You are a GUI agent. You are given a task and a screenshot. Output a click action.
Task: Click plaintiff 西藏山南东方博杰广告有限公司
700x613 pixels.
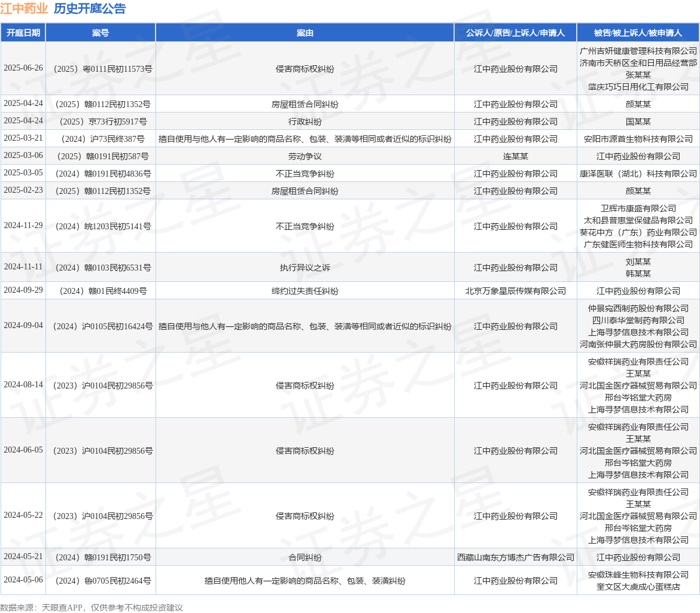tap(516, 557)
